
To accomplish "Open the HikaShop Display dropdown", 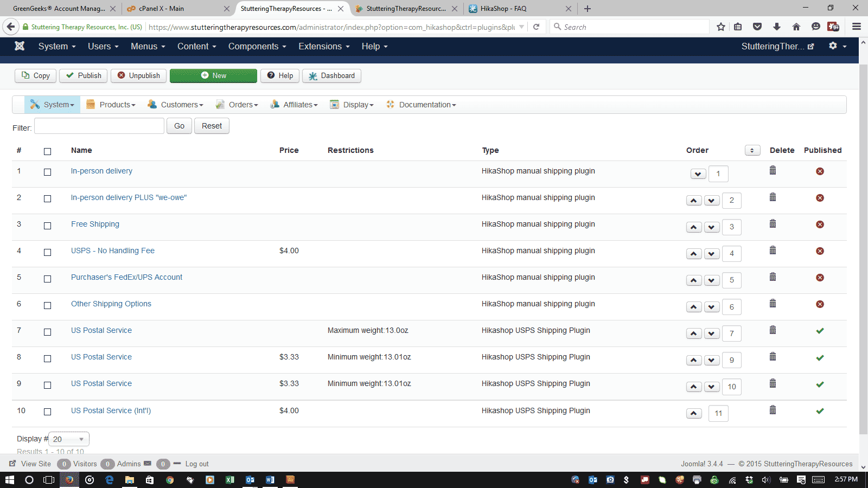I will 352,105.
